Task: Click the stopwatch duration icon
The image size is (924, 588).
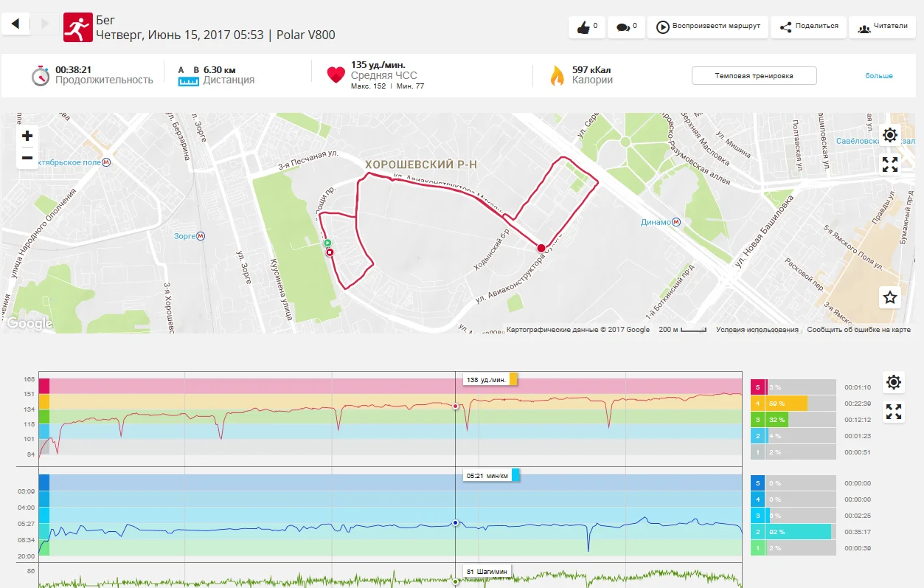Action: point(41,75)
